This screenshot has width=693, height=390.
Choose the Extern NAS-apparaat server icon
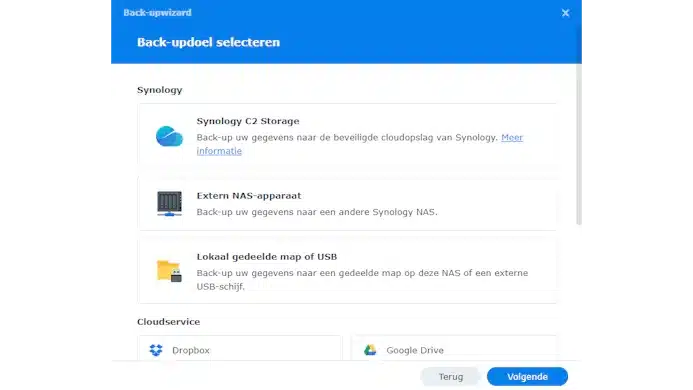(x=169, y=203)
